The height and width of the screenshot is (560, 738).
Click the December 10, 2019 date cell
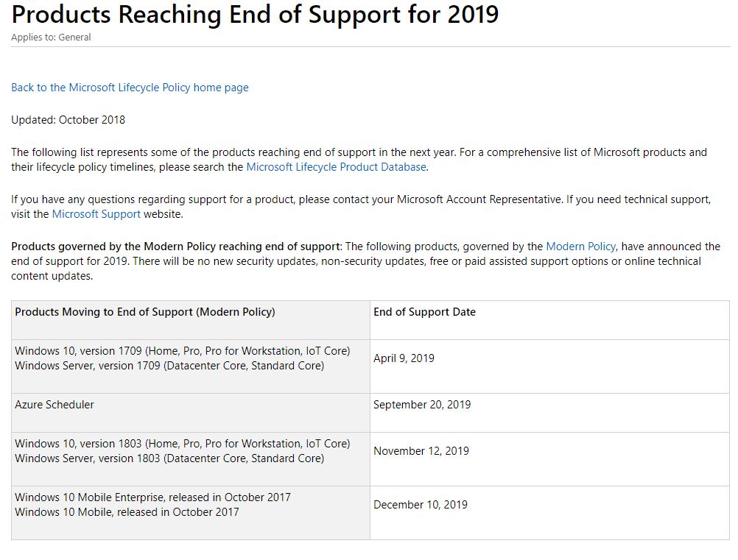tap(421, 505)
